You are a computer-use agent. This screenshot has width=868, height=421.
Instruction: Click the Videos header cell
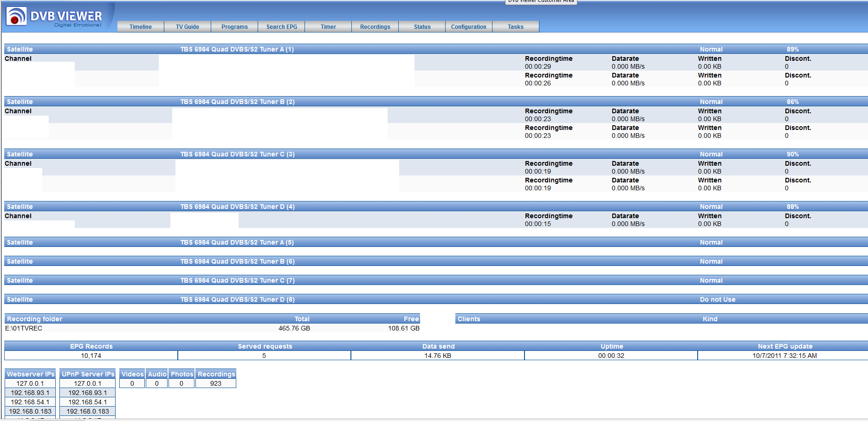coord(132,374)
